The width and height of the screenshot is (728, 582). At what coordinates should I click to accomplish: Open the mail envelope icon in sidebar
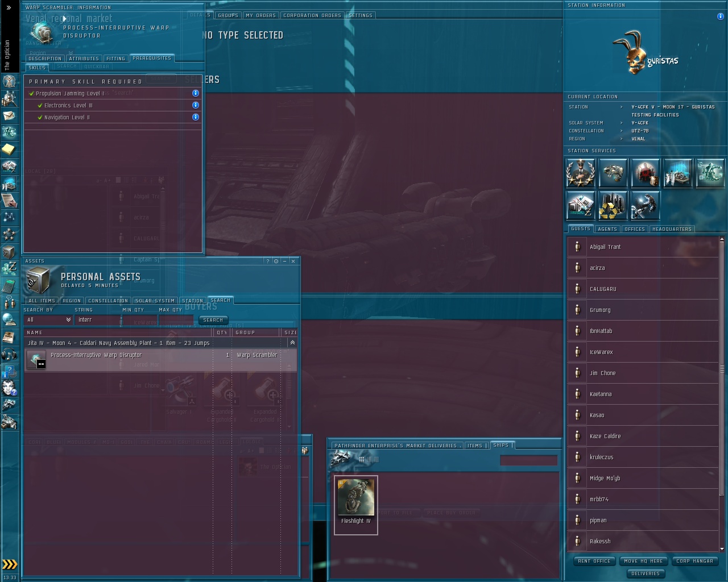click(9, 115)
